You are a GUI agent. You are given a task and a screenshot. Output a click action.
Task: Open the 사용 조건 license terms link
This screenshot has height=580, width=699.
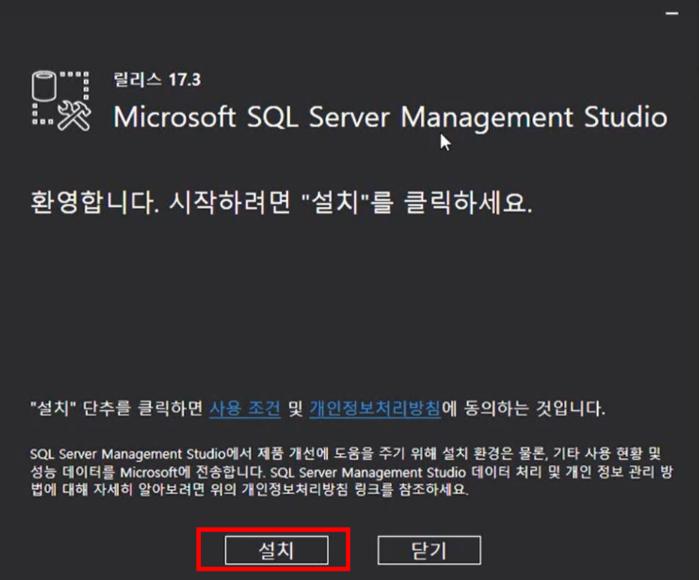pos(245,408)
